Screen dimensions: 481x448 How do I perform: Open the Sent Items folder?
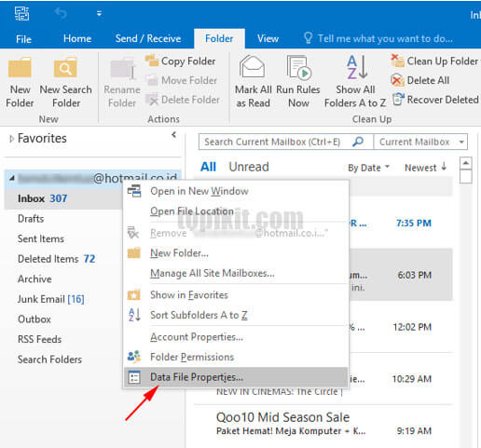coord(41,238)
